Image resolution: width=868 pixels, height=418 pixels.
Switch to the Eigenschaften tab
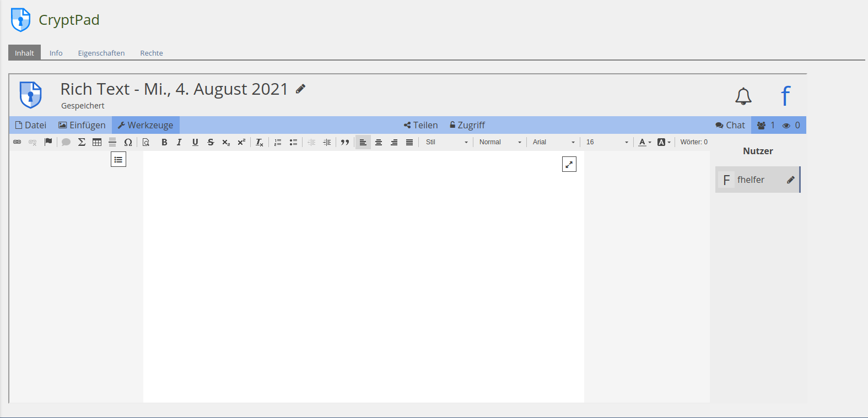[101, 53]
